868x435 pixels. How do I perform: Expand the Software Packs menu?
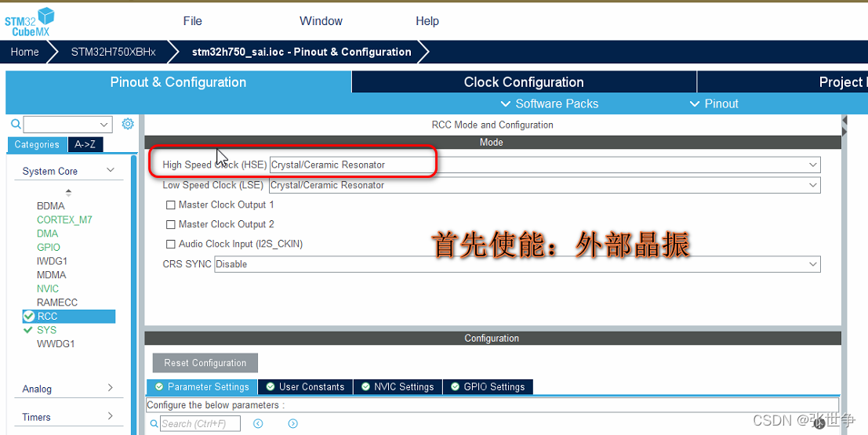click(549, 103)
